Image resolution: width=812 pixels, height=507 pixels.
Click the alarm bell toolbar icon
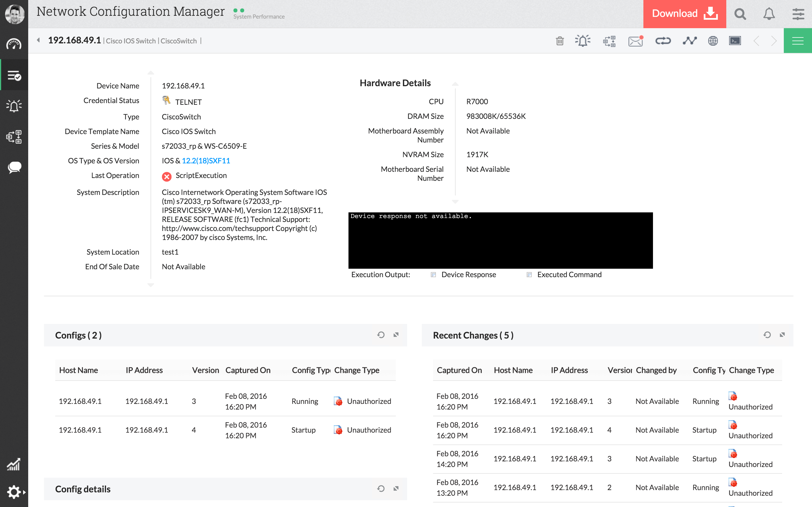pos(583,41)
